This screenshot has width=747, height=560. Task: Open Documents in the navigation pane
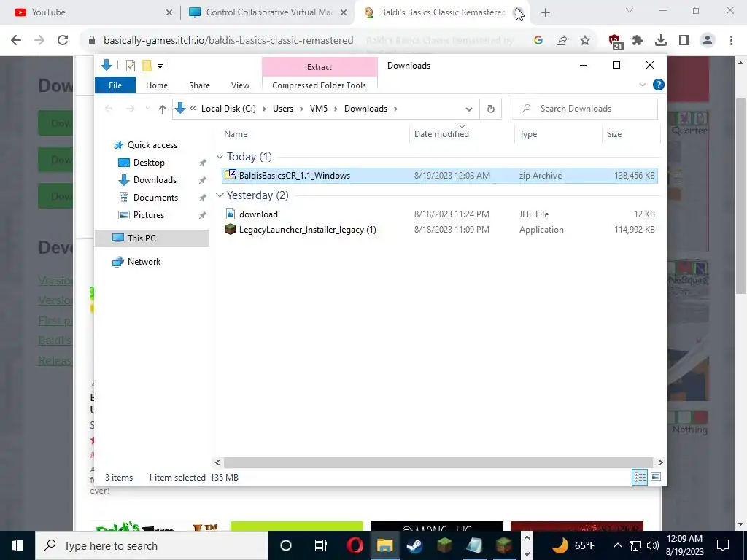click(155, 198)
